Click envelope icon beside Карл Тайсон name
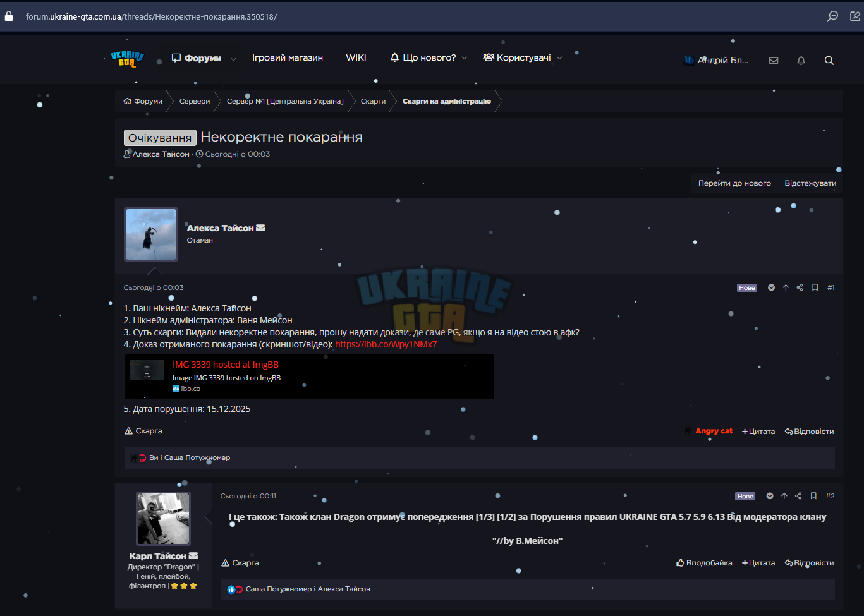 (x=193, y=556)
